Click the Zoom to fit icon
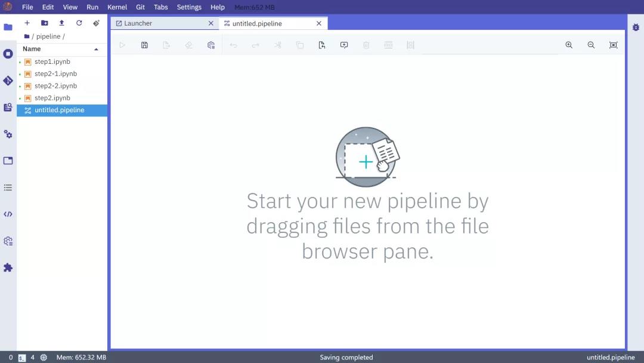Screen dimensions: 644x363 [613, 45]
